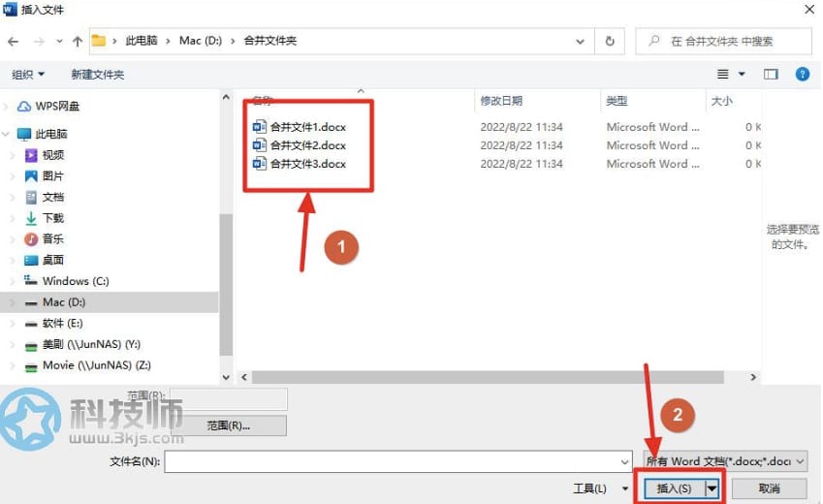Open the 工具(L) menu
Image resolution: width=823 pixels, height=504 pixels.
point(600,488)
